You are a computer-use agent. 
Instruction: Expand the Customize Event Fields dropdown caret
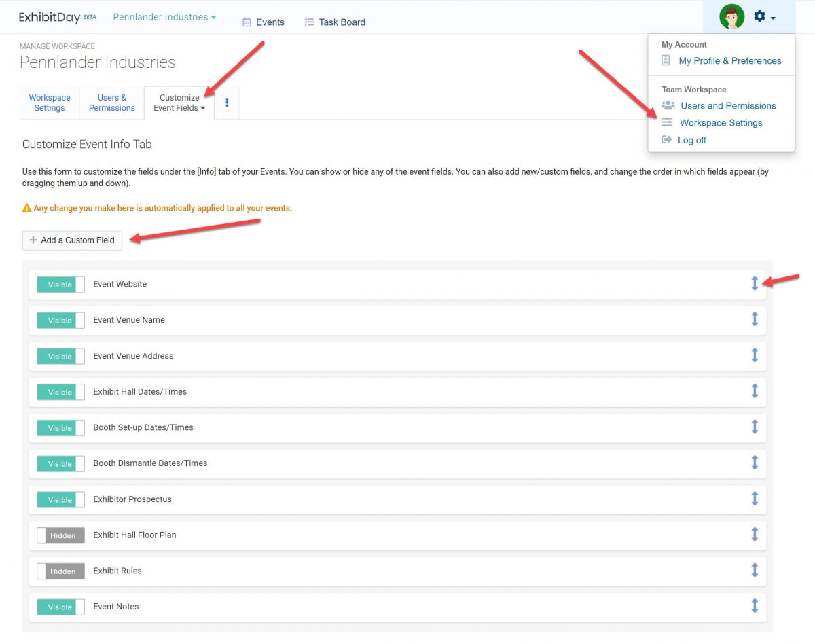(203, 107)
